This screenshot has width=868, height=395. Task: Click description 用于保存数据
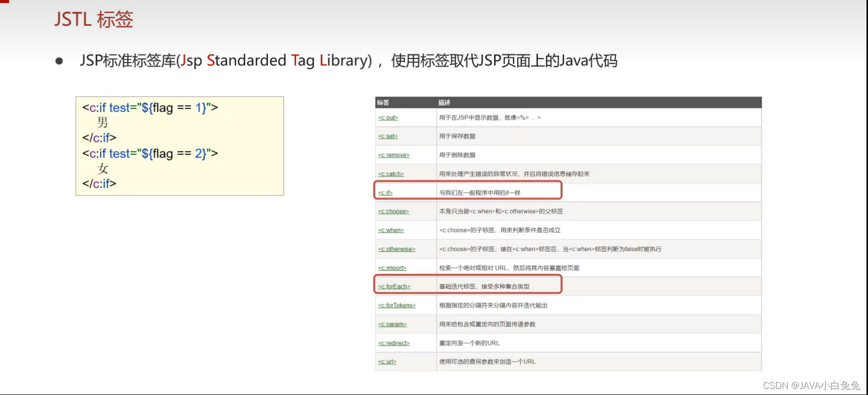[457, 136]
